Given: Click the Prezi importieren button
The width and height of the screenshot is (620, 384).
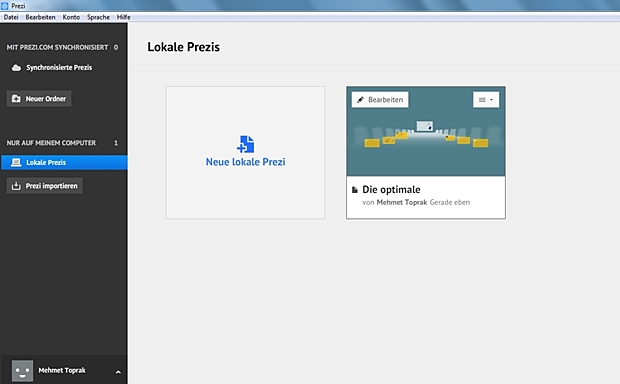Looking at the screenshot, I should pos(44,186).
